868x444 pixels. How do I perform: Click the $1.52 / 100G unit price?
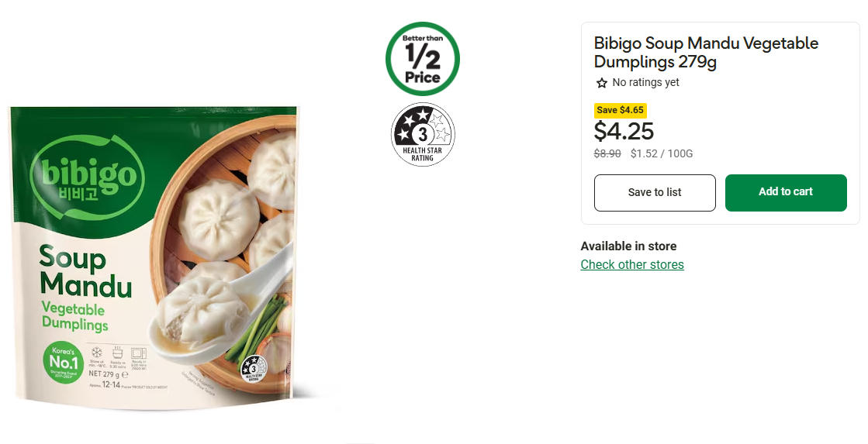(x=662, y=153)
